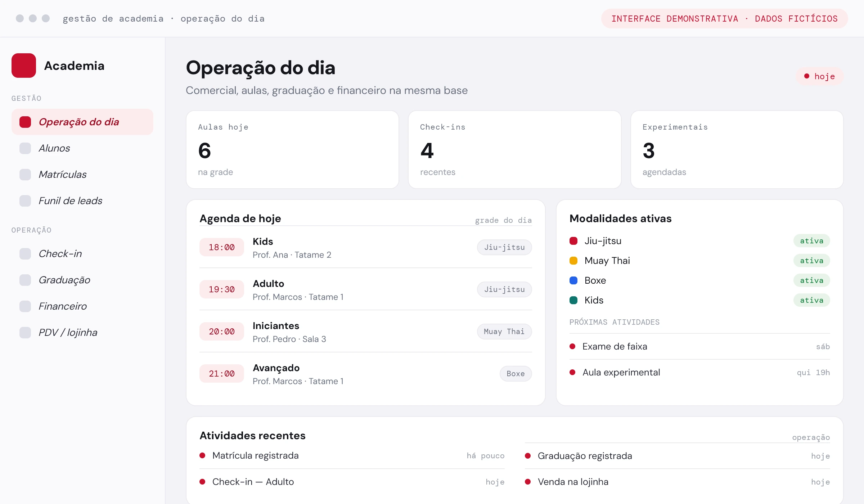The height and width of the screenshot is (504, 864).
Task: Go to Matrículas in the sidebar
Action: (82, 175)
